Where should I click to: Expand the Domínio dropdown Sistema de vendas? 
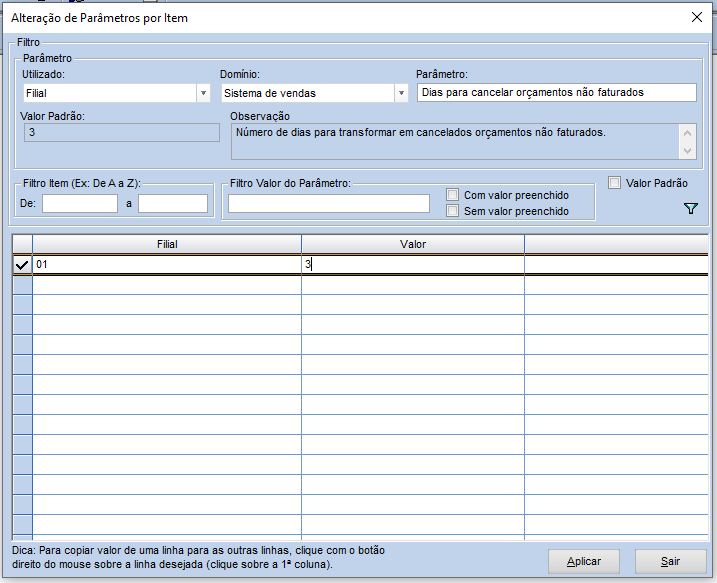point(315,93)
